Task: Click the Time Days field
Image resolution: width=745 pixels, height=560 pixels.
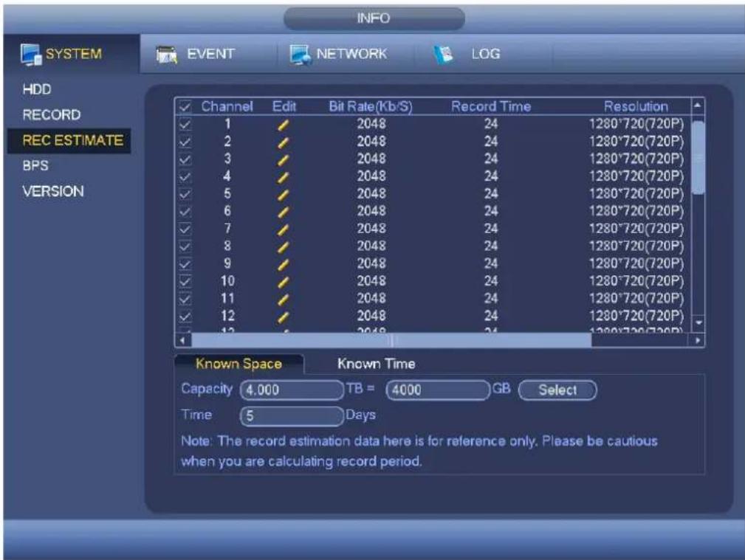Action: (x=291, y=417)
